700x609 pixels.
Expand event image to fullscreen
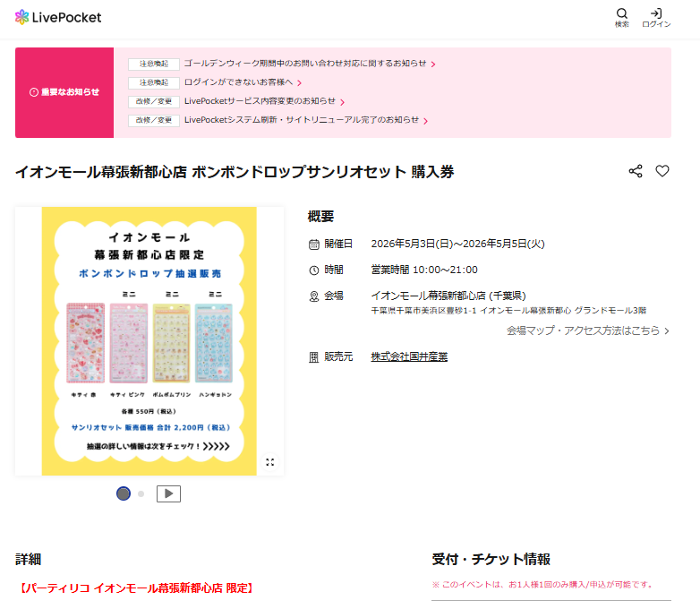click(270, 462)
